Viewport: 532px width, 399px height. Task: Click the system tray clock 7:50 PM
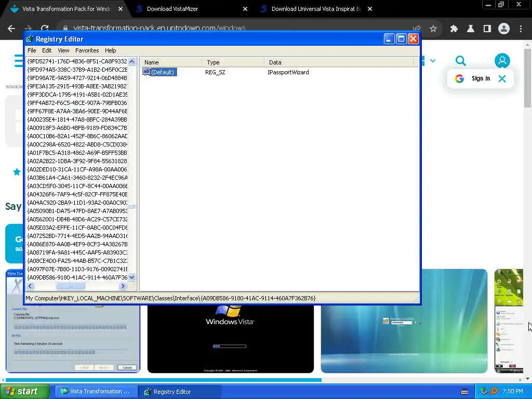(x=513, y=391)
